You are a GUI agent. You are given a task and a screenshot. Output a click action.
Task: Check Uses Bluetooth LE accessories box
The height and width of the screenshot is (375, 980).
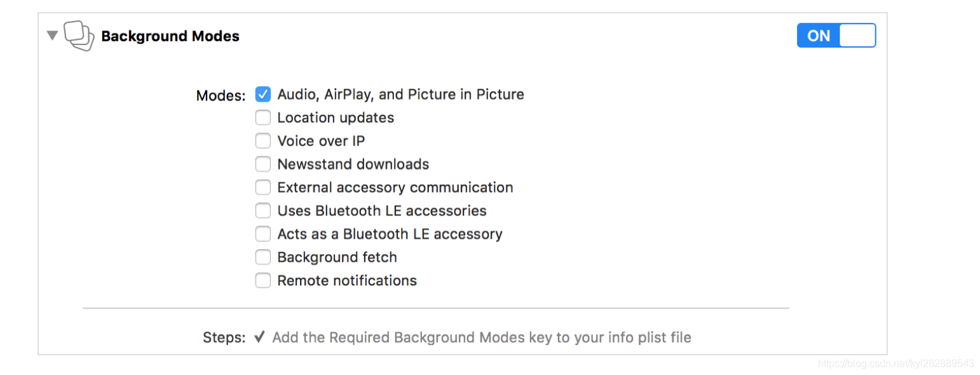tap(263, 210)
